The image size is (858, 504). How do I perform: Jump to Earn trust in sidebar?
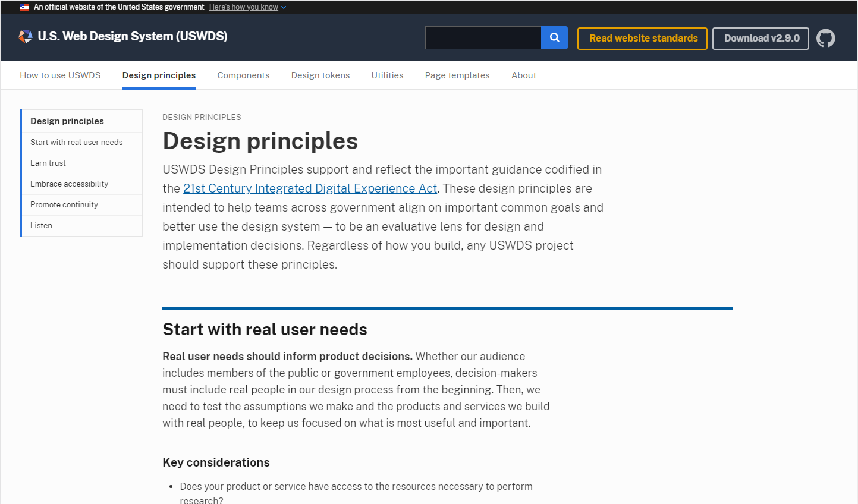(82, 163)
